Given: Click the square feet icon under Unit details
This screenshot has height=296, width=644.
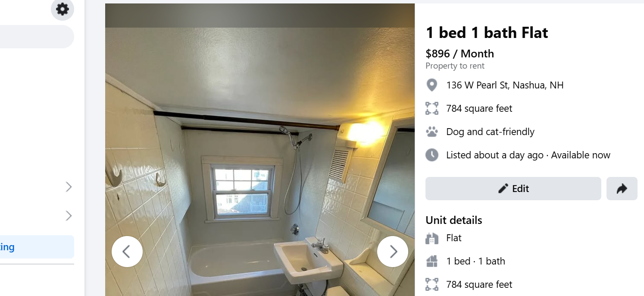Looking at the screenshot, I should pos(432,284).
